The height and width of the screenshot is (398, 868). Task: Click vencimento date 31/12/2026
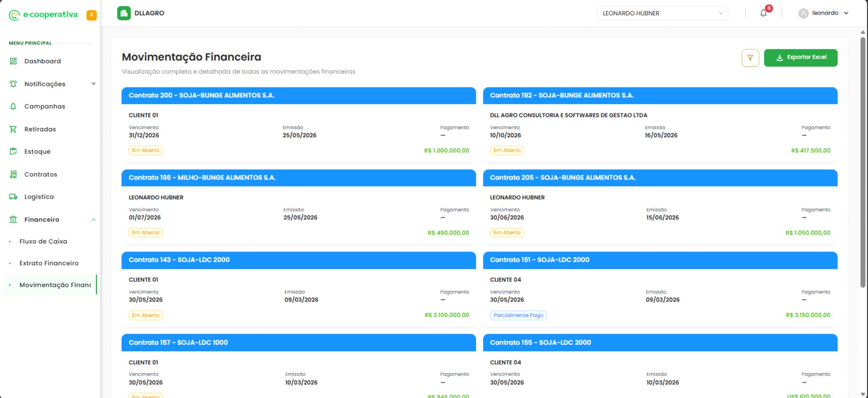click(x=144, y=136)
